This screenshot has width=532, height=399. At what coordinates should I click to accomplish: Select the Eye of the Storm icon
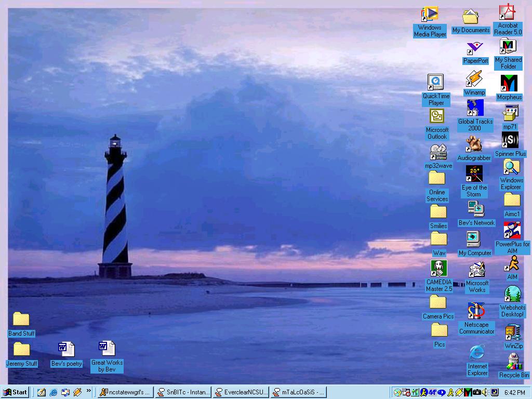coord(474,174)
